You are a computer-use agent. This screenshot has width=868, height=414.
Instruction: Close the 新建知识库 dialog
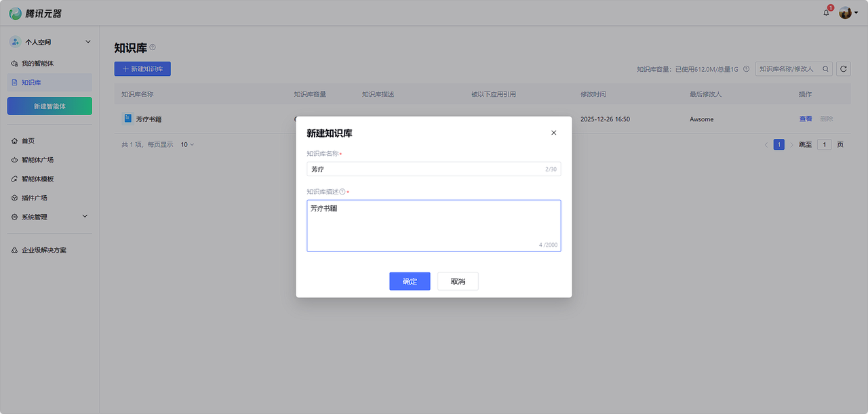(x=554, y=133)
